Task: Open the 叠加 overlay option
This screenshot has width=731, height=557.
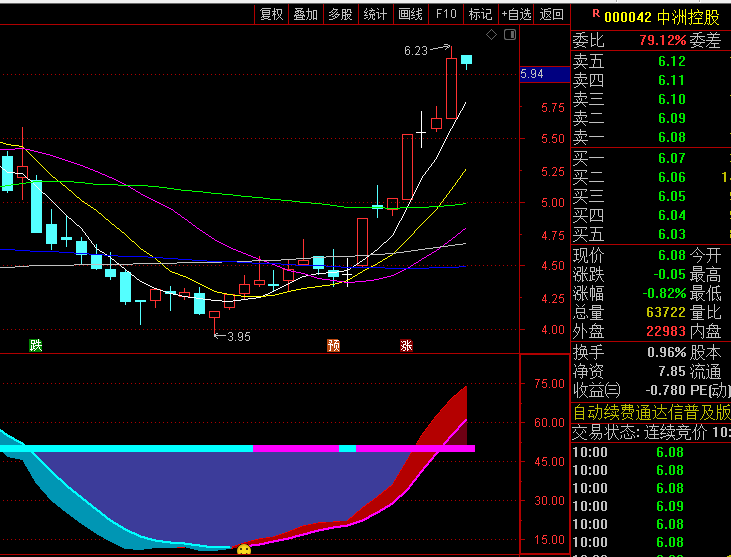Action: click(305, 14)
